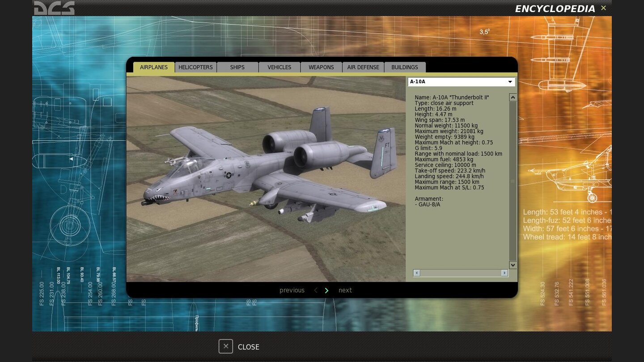Screen dimensions: 644x362
Task: Click the X box icon beside CLOSE
Action: (226, 346)
